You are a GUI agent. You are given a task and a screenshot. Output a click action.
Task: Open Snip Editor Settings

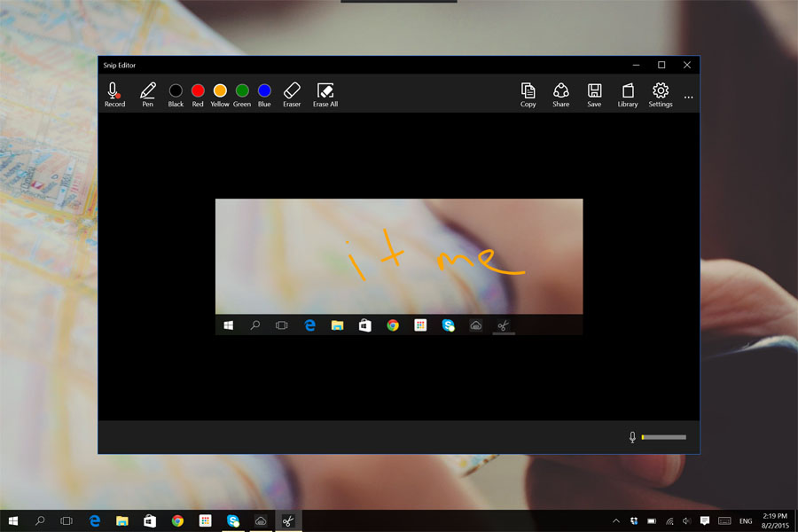[660, 93]
